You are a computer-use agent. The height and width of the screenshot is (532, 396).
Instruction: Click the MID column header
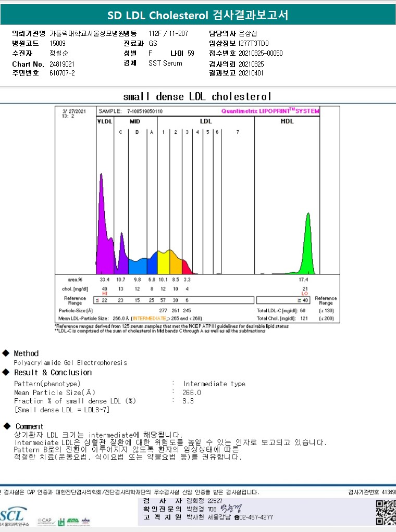[135, 121]
